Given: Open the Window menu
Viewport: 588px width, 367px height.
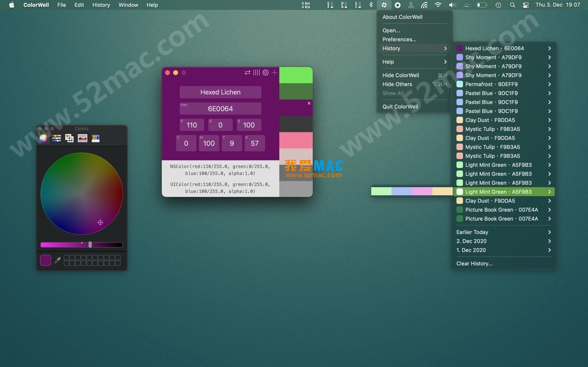Looking at the screenshot, I should click(128, 5).
